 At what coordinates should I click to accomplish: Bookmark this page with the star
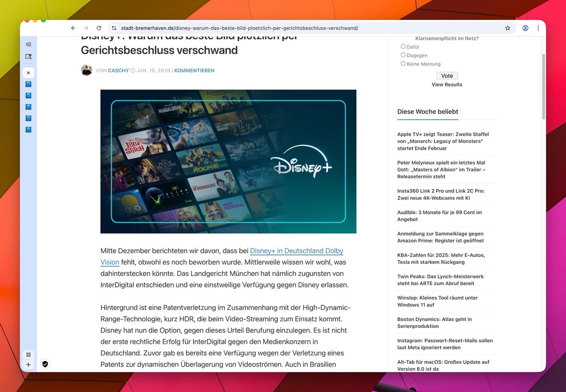tap(508, 28)
